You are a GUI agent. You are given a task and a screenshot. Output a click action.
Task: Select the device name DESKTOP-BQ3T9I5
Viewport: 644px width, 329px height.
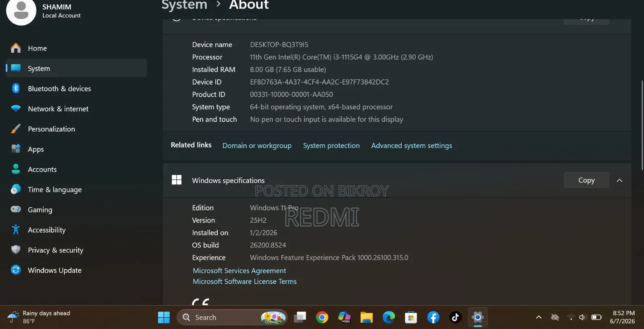coord(279,45)
